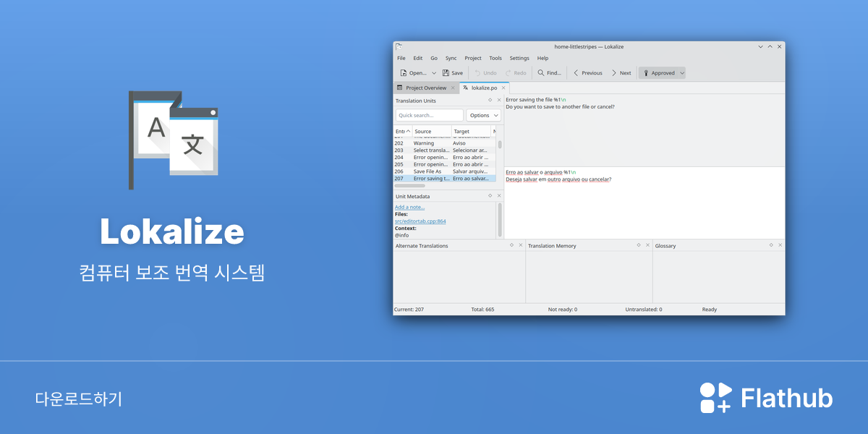Click the Translation Units horizontal scrollbar

[x=409, y=186]
